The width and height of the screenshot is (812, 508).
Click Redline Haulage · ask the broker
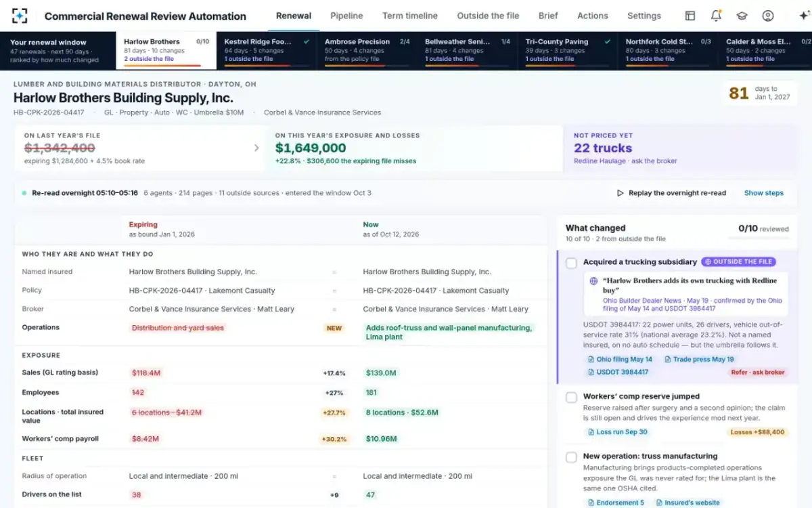[x=625, y=161]
